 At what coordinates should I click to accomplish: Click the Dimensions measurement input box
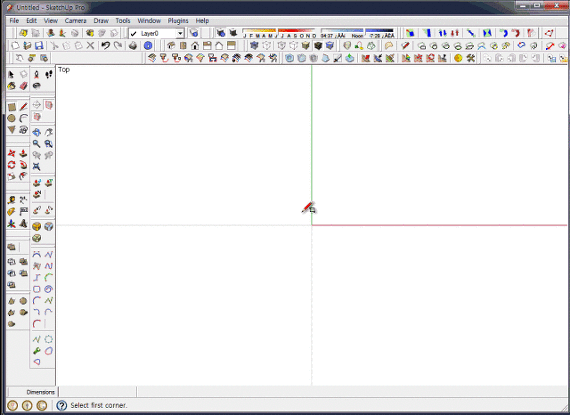pos(97,392)
